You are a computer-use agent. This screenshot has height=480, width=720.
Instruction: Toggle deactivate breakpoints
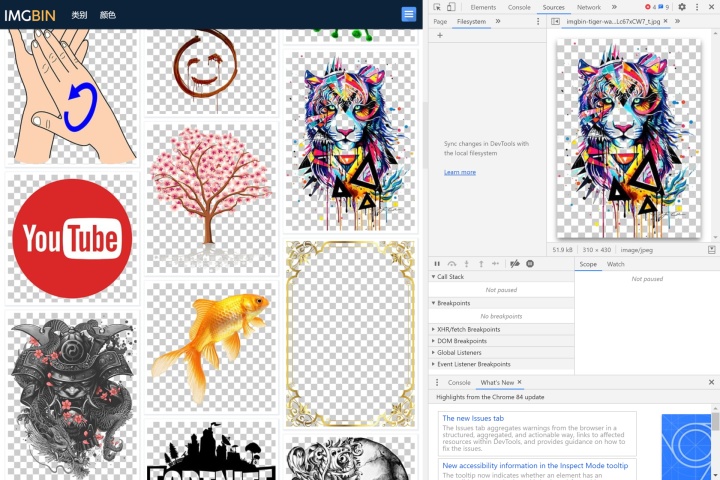click(515, 264)
